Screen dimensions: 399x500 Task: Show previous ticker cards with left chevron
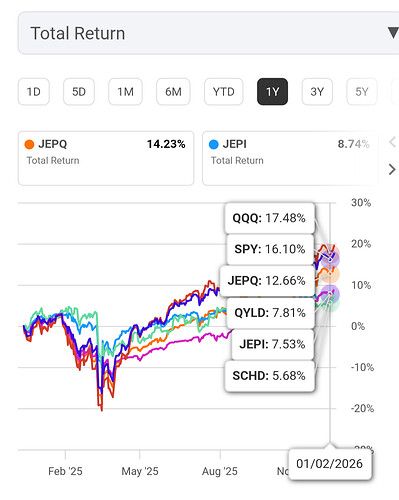click(392, 142)
